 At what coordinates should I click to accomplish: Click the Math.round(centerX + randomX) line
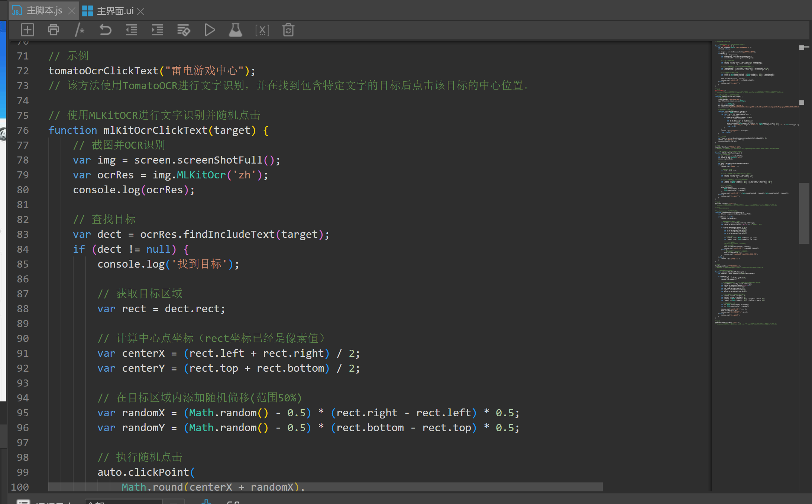(x=213, y=487)
